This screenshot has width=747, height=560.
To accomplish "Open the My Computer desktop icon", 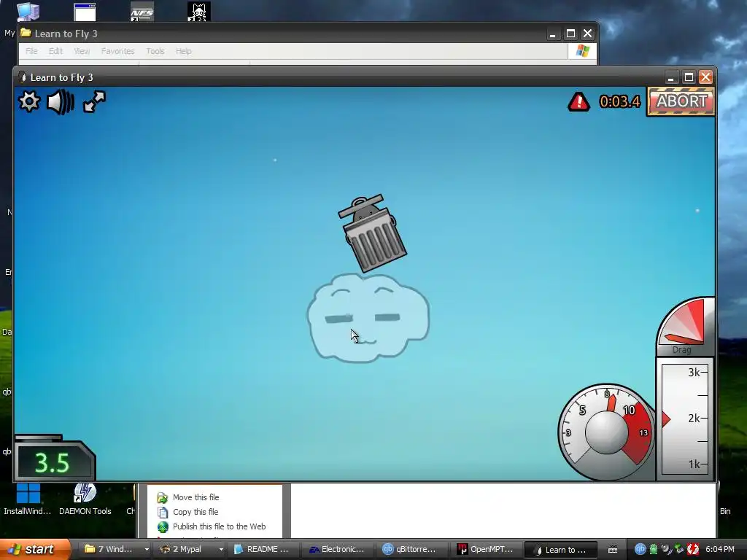I will (28, 12).
